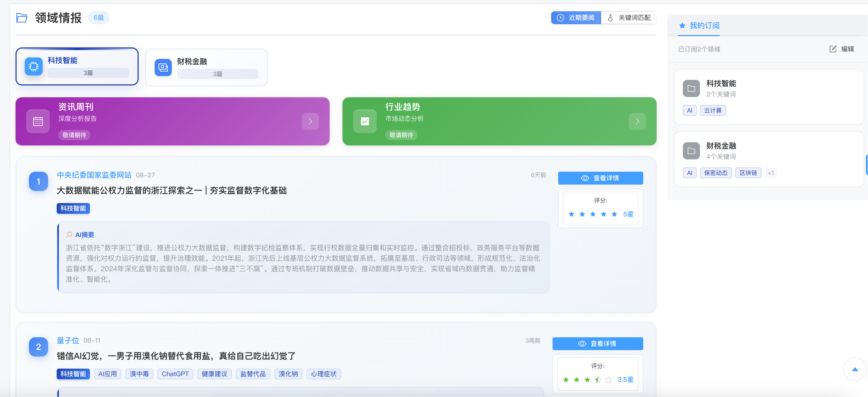
Task: Expand the 资讯周刊 arrow chevron
Action: (310, 121)
